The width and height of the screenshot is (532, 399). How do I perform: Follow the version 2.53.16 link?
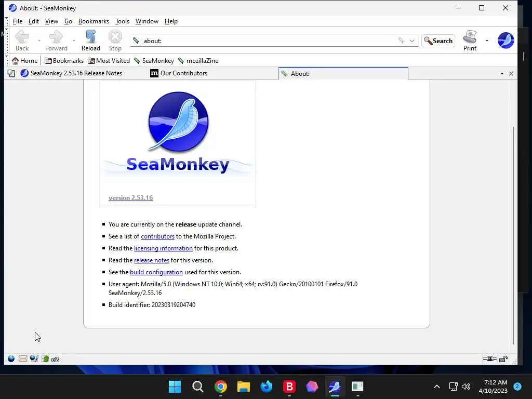point(130,198)
